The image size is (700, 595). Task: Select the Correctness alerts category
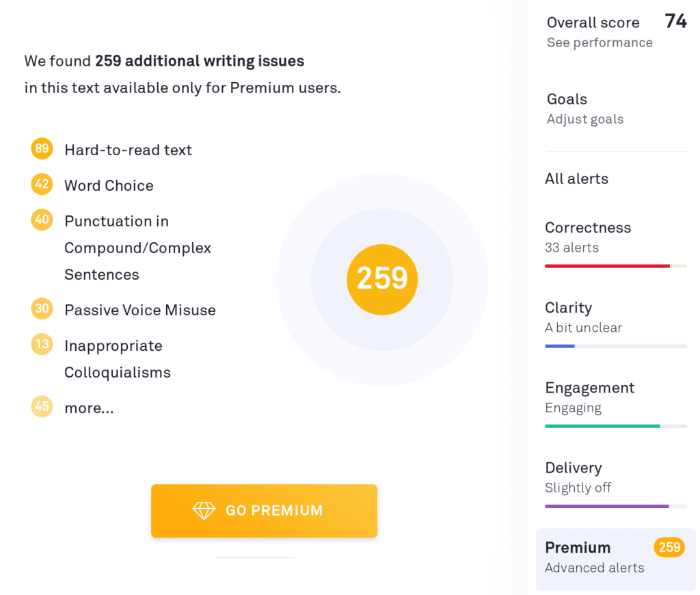pyautogui.click(x=588, y=236)
